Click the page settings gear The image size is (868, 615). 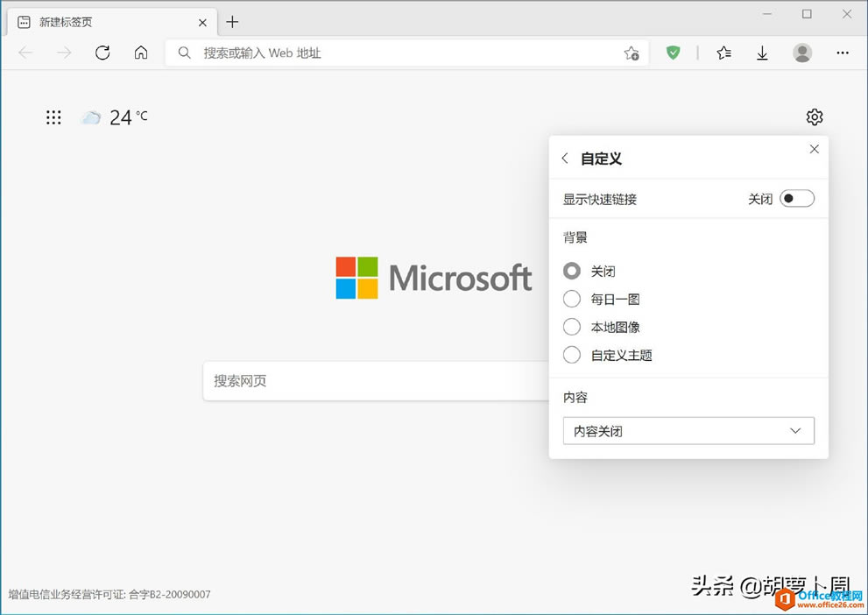pos(815,117)
